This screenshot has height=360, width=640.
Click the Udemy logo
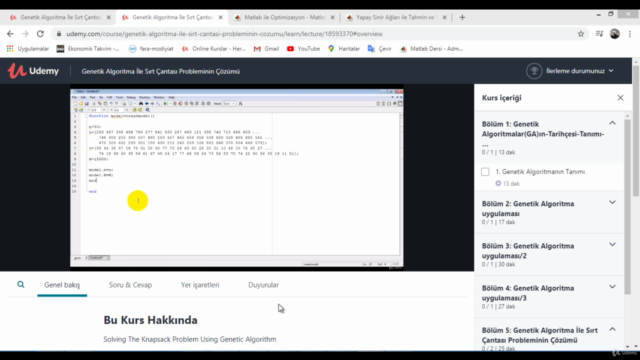33,71
